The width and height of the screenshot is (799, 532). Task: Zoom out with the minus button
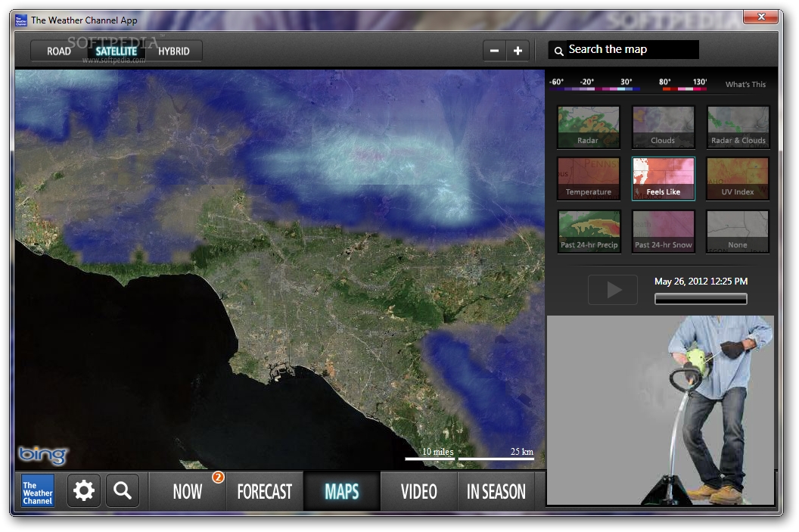[x=494, y=51]
